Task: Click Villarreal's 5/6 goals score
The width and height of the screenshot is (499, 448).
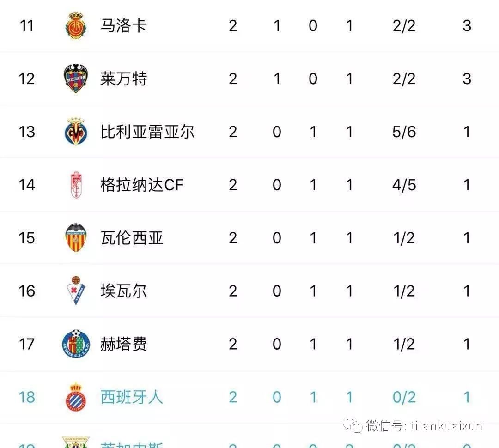Action: point(404,132)
